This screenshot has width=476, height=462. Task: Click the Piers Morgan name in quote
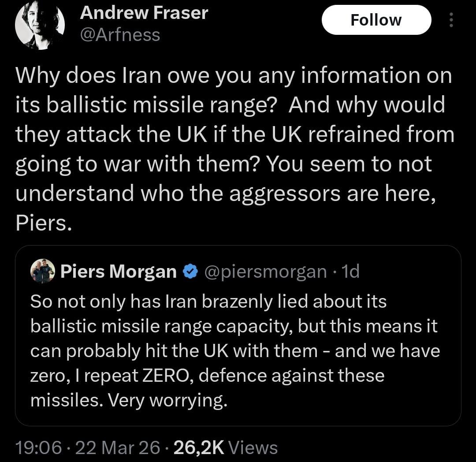pos(118,272)
